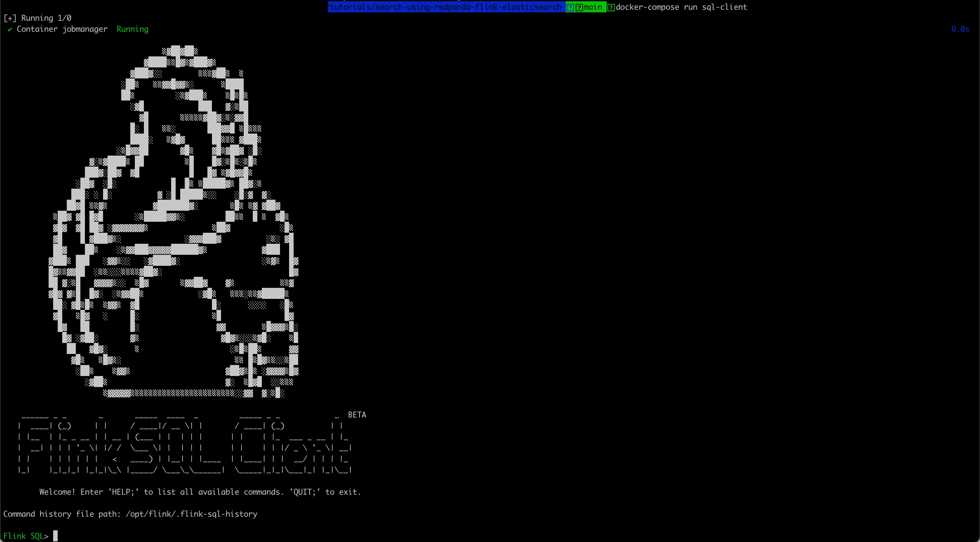Open the tutorials/search-using-redpanda-flink-elasticsearch path

click(448, 7)
